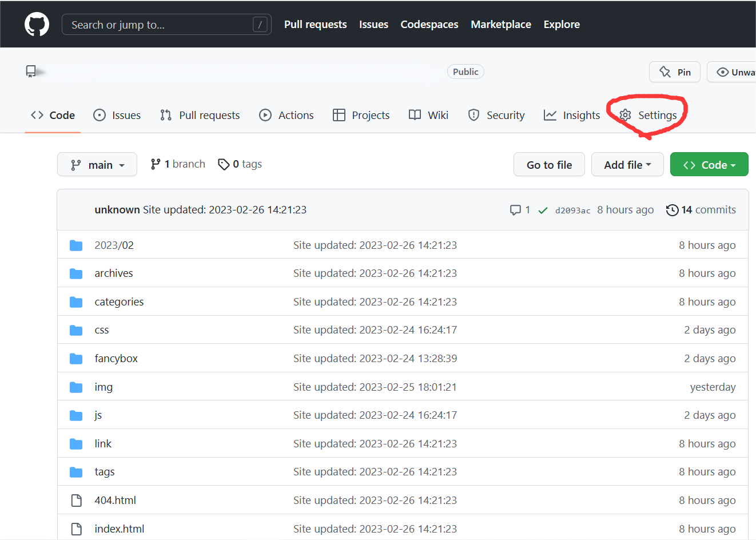Screen dimensions: 756x540
Task: Click the repository icon beside the repo name
Action: (31, 72)
